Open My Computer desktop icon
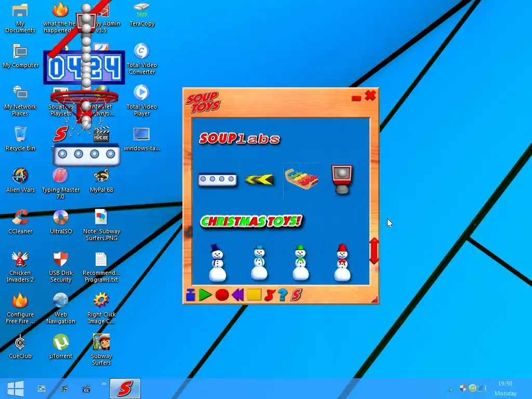Screen dimensions: 532x399 coord(20,56)
